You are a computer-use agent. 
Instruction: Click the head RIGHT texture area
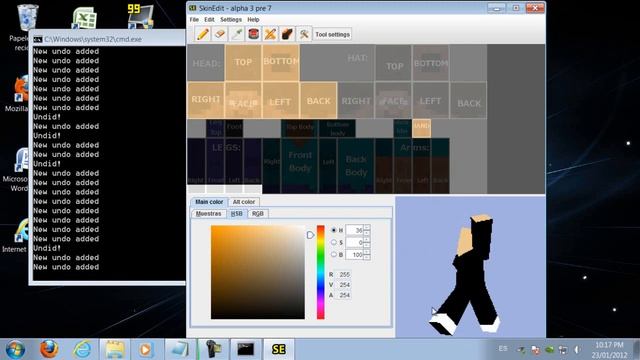tap(206, 100)
